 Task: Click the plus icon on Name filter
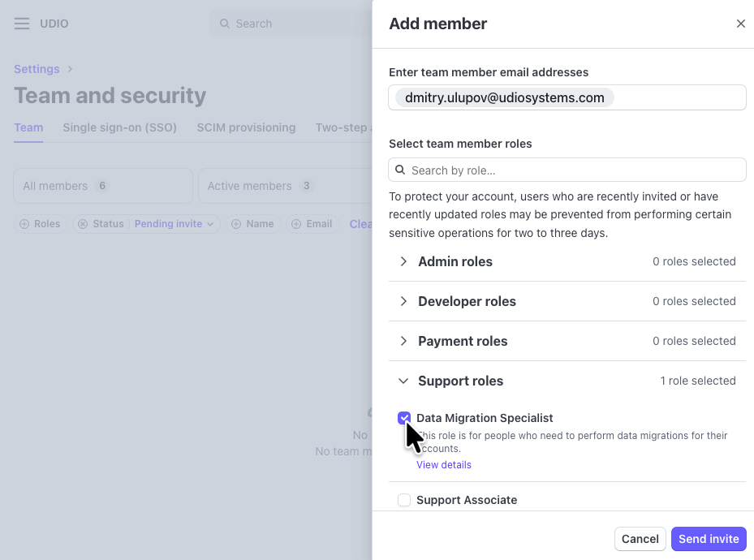[236, 224]
